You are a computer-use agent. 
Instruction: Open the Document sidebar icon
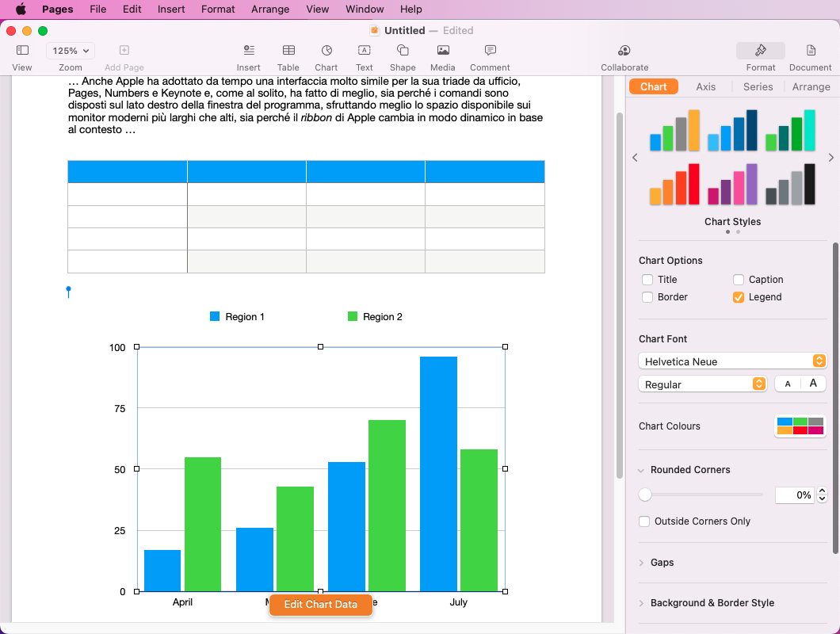[810, 51]
